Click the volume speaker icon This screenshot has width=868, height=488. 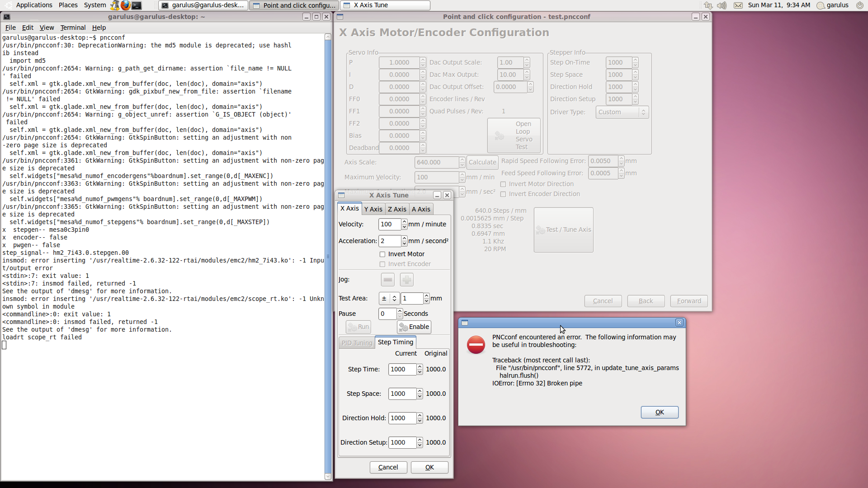(x=722, y=5)
